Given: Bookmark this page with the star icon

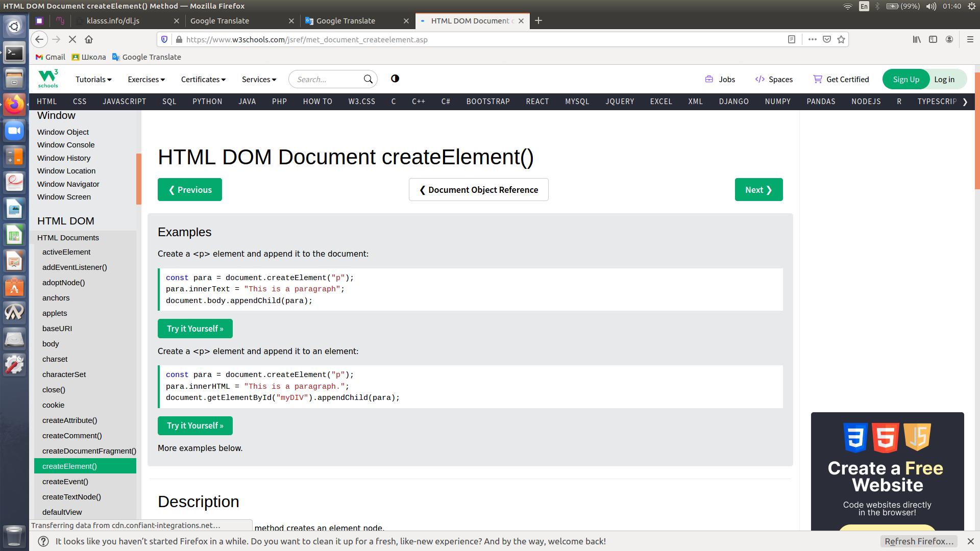Looking at the screenshot, I should coord(841,39).
